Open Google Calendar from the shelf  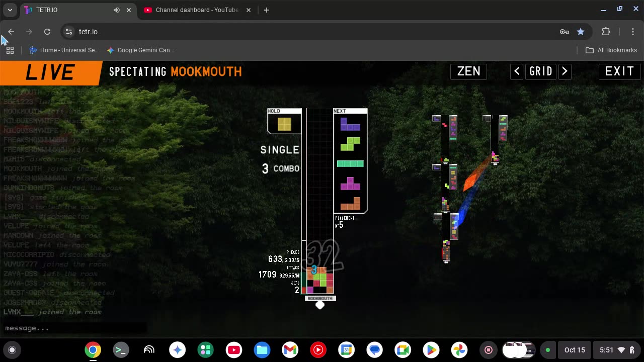(x=346, y=350)
